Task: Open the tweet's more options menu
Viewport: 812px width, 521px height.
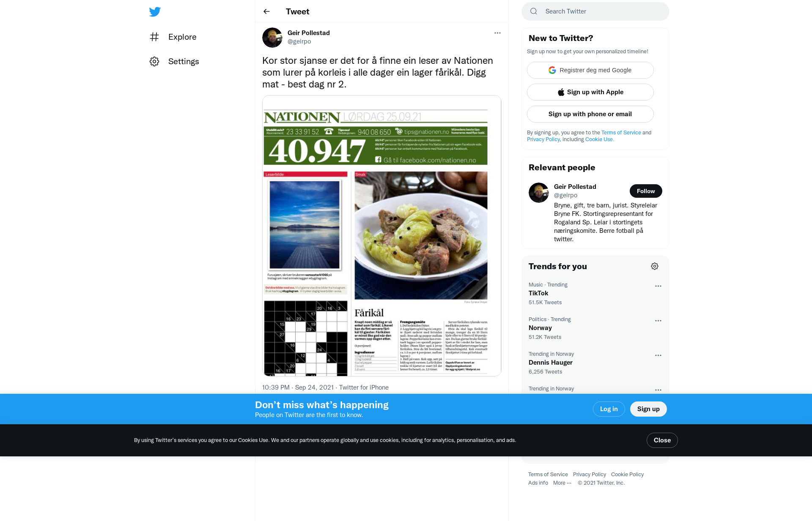Action: (497, 33)
